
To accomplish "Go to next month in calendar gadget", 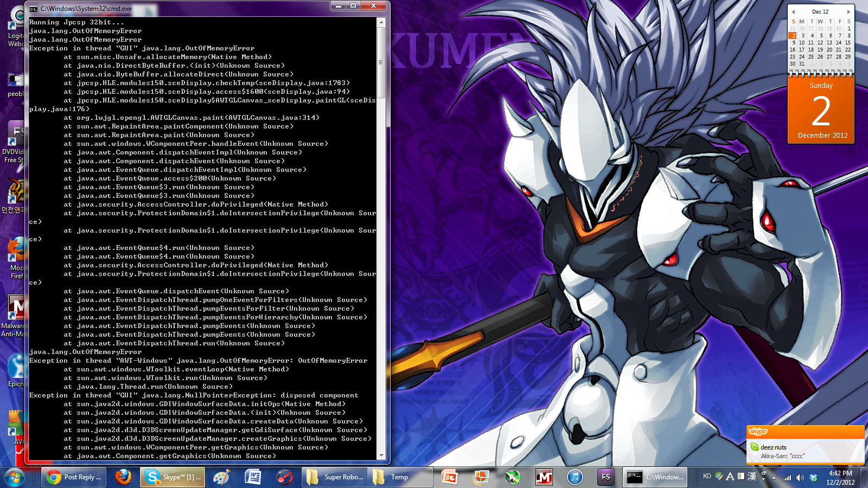I will (849, 11).
